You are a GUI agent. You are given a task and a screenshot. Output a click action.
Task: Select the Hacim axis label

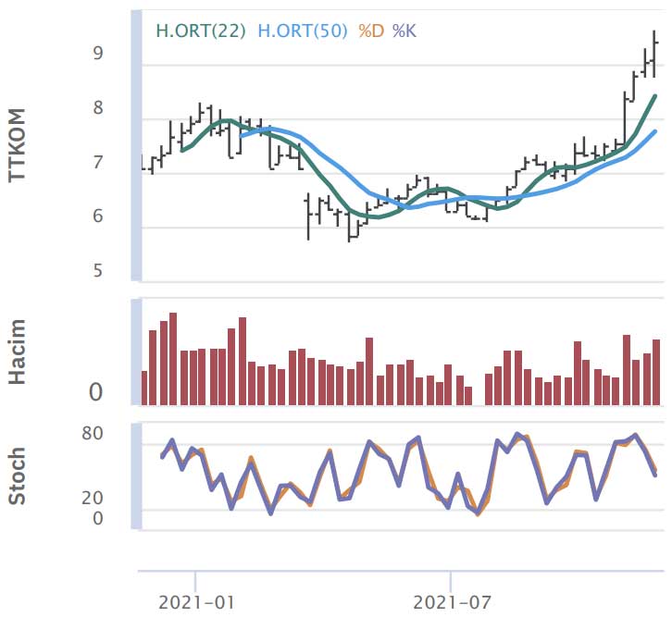pos(18,352)
